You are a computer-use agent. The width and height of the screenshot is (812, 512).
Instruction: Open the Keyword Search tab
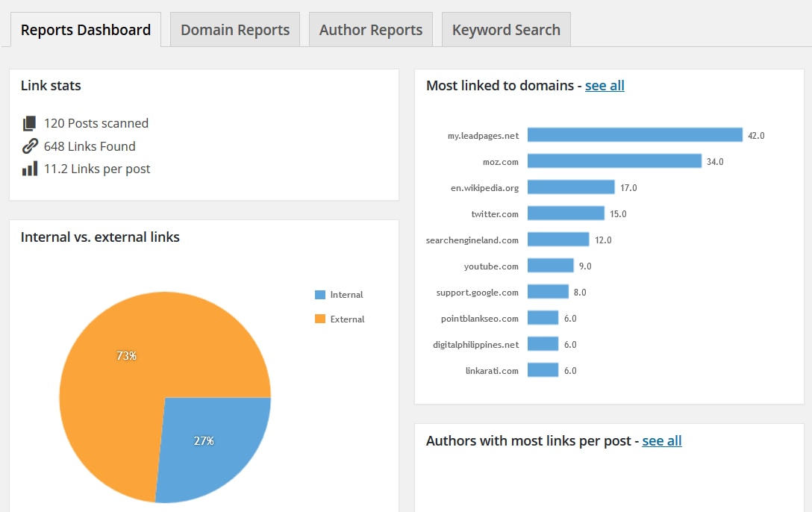[x=506, y=29]
